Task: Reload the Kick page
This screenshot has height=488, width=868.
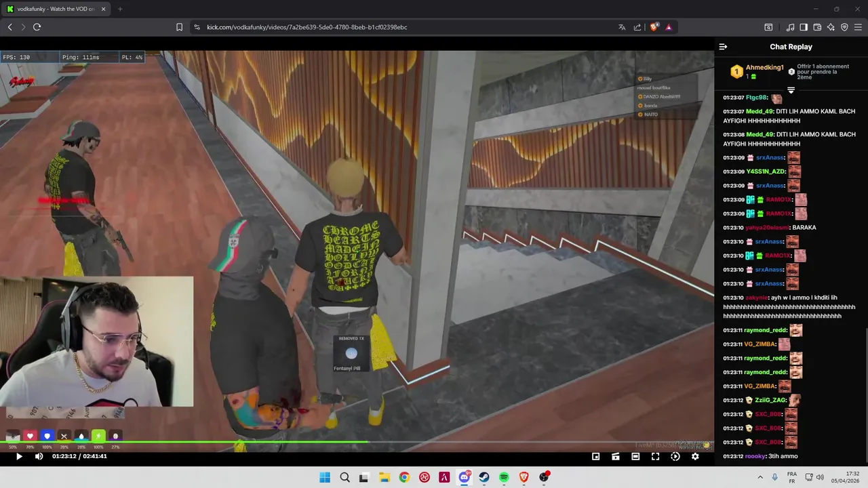Action: point(37,27)
